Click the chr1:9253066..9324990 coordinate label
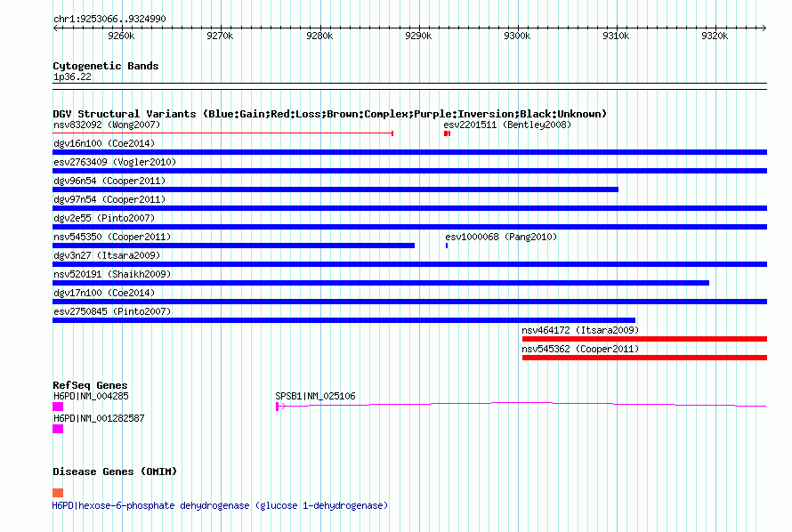The width and height of the screenshot is (792, 532). [x=109, y=19]
